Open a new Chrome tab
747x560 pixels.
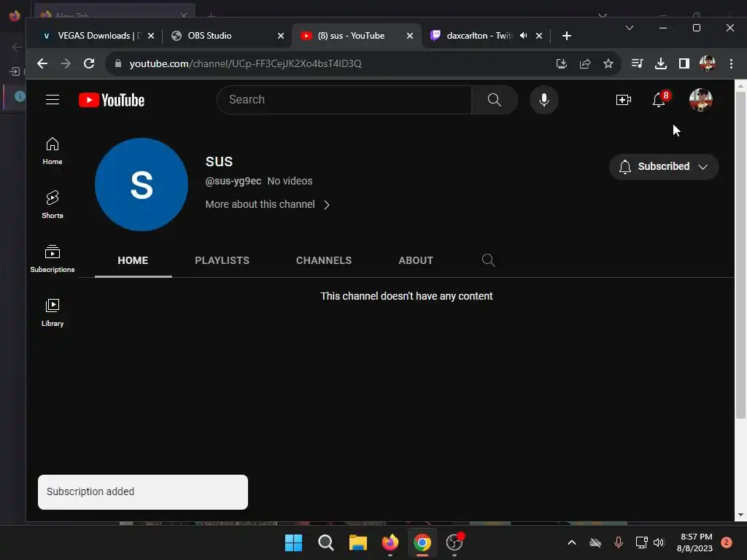(x=566, y=36)
